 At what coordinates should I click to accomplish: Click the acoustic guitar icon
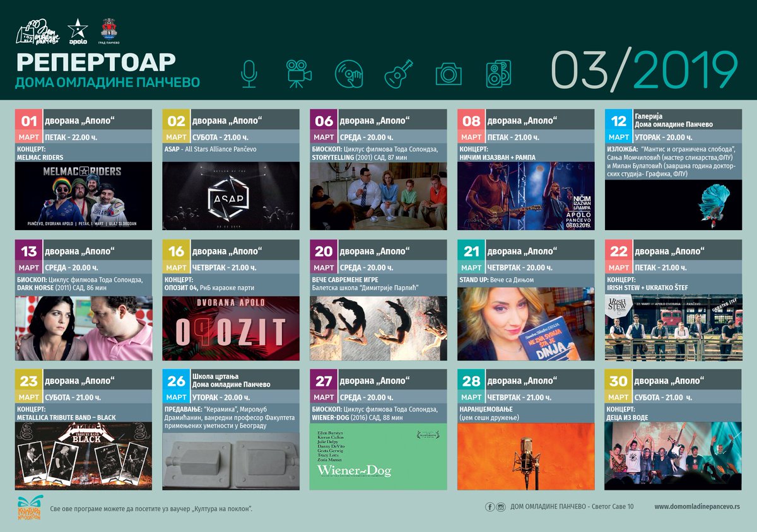click(399, 74)
